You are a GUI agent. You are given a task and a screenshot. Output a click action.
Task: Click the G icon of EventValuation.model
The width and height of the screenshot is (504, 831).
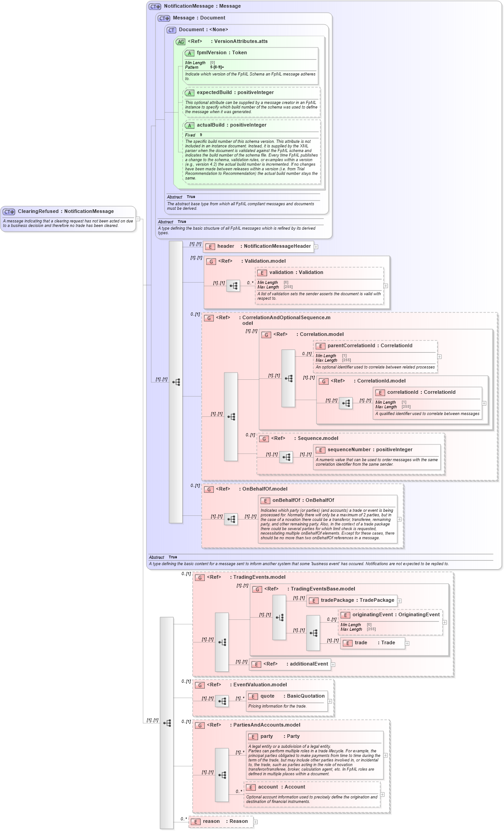pos(200,685)
